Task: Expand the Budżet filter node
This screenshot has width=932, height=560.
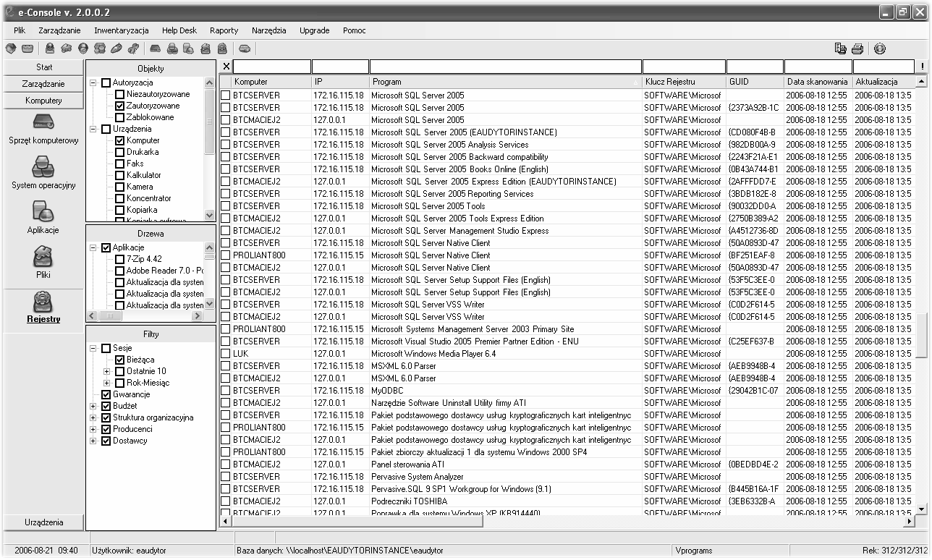Action: tap(93, 406)
